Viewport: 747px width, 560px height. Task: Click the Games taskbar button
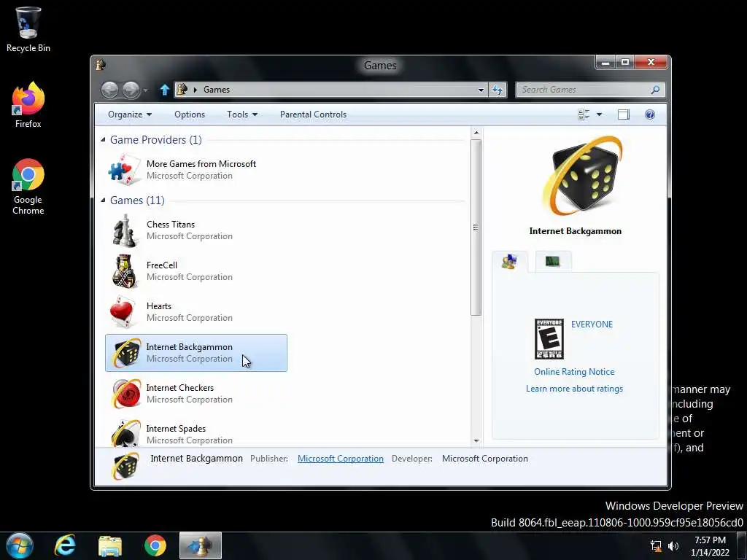pyautogui.click(x=201, y=545)
